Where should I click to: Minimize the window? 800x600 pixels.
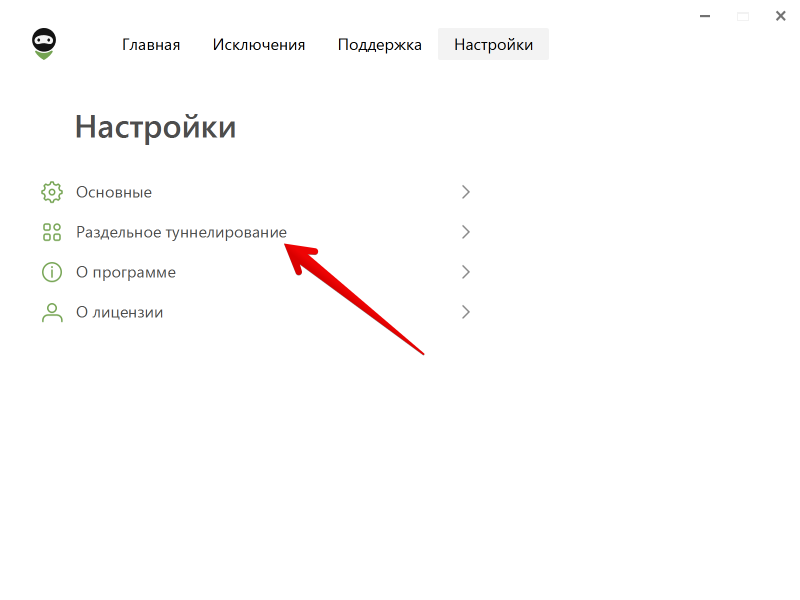[x=705, y=16]
